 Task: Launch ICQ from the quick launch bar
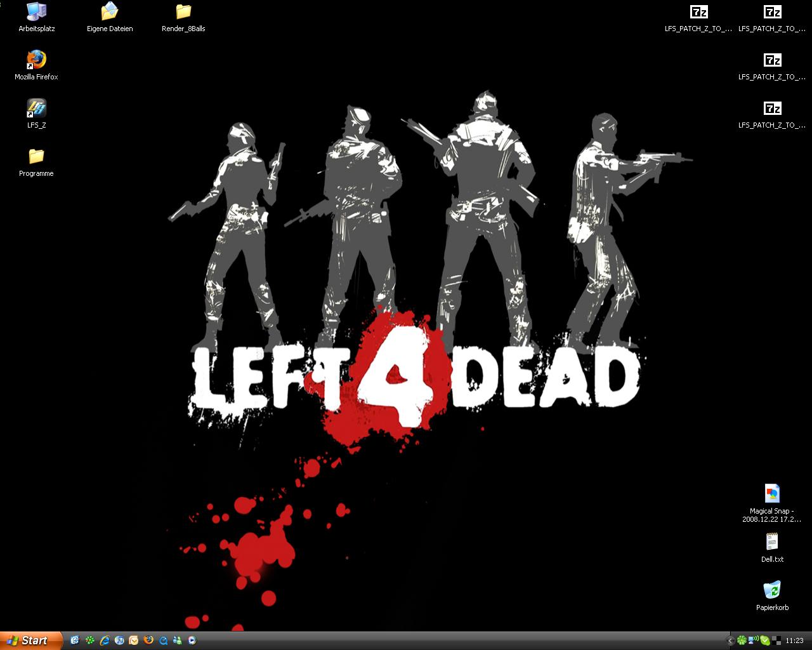click(x=90, y=640)
